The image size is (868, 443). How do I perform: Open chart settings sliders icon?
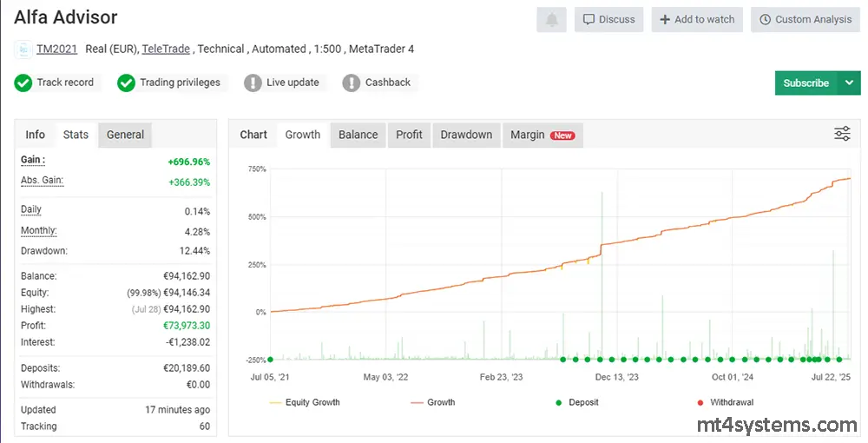point(842,134)
